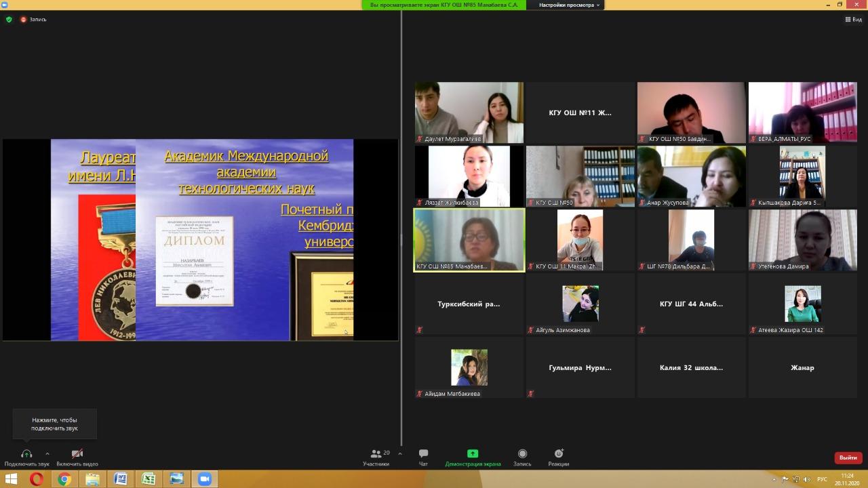Open the Настройки просмотра dropdown
Screen dimensions: 868x488
[x=569, y=5]
